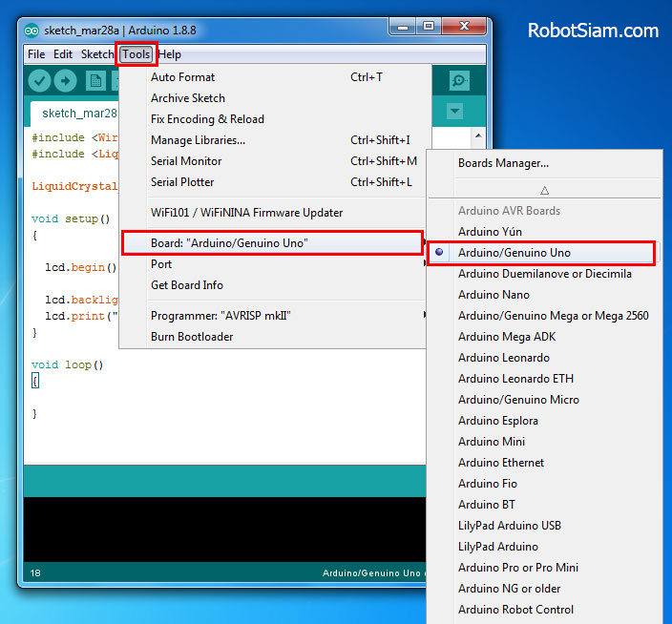Click the Upload arrow toolbar icon
This screenshot has height=624, width=672.
tap(65, 80)
